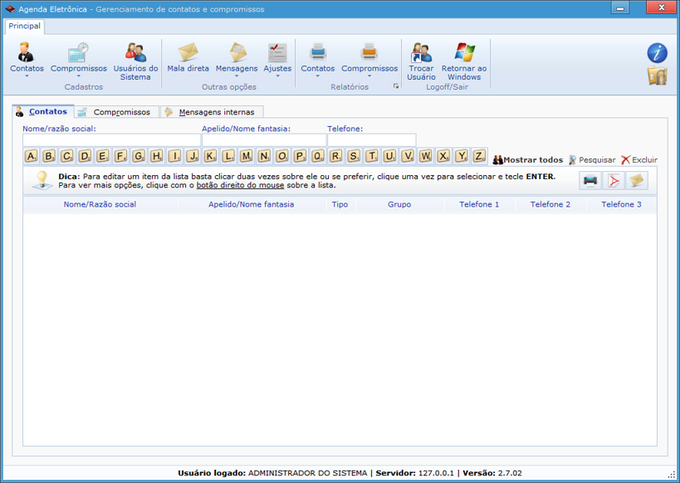The image size is (680, 483).
Task: Filter contacts by letter K
Action: click(x=210, y=156)
